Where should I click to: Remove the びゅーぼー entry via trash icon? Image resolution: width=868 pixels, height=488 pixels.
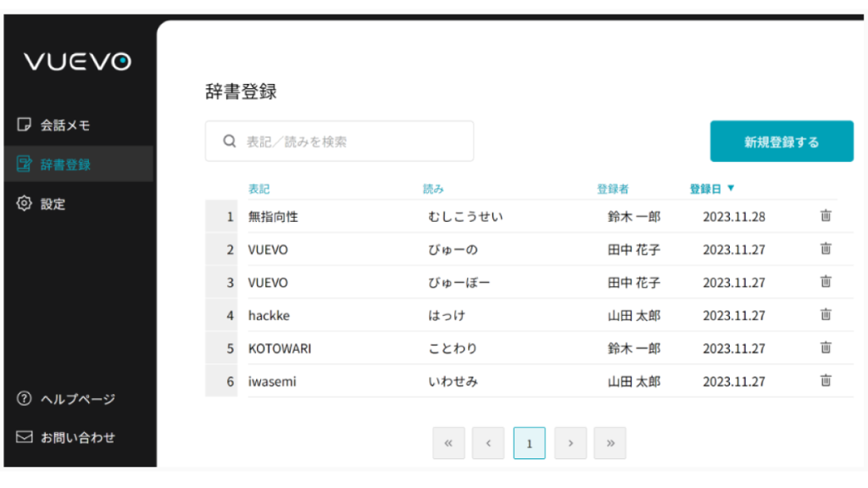coord(825,282)
